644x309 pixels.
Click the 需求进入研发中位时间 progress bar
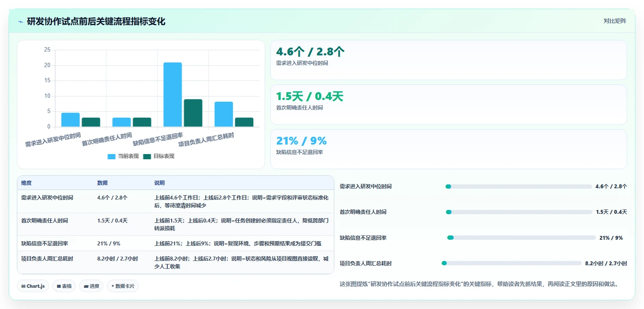(x=519, y=187)
